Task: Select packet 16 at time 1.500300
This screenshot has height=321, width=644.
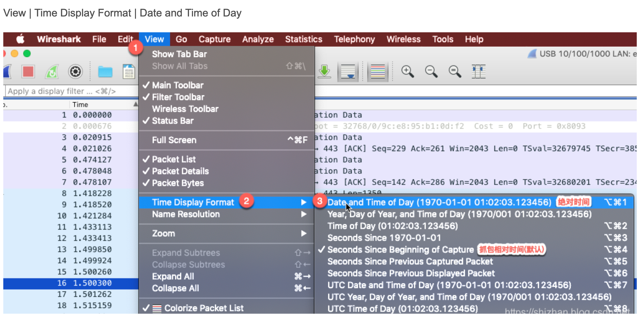Action: click(x=71, y=283)
